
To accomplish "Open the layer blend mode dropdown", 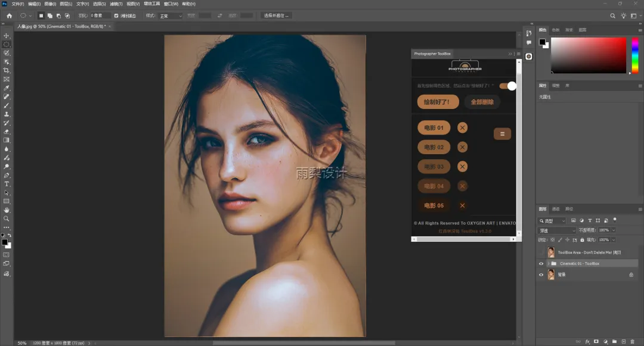I will pyautogui.click(x=557, y=230).
